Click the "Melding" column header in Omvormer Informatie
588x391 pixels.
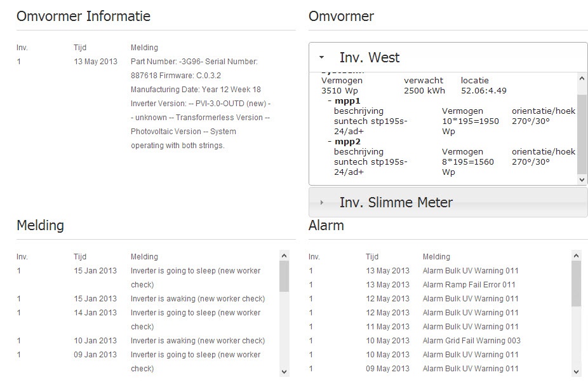click(x=144, y=48)
